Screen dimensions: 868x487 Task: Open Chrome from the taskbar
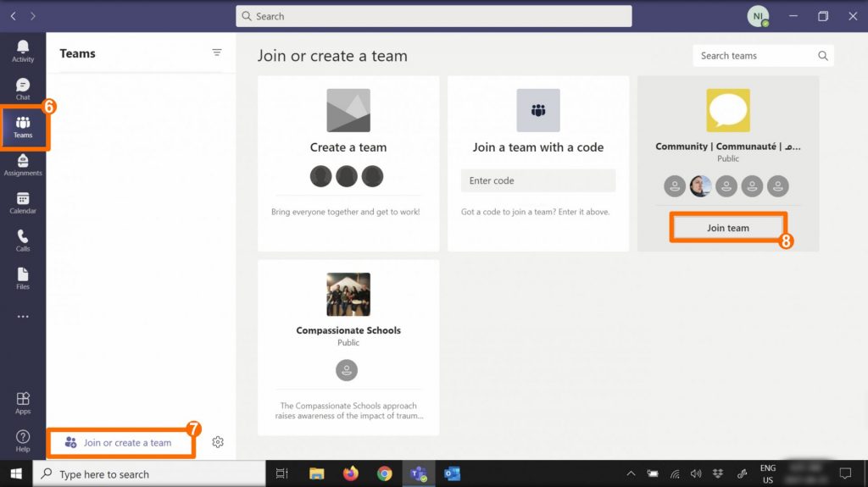tap(384, 473)
